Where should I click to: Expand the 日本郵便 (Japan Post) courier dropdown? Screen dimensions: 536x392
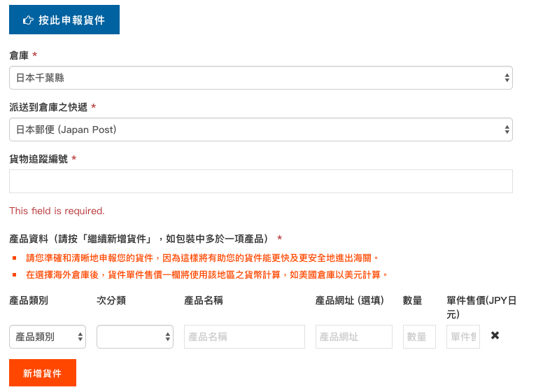(x=260, y=129)
